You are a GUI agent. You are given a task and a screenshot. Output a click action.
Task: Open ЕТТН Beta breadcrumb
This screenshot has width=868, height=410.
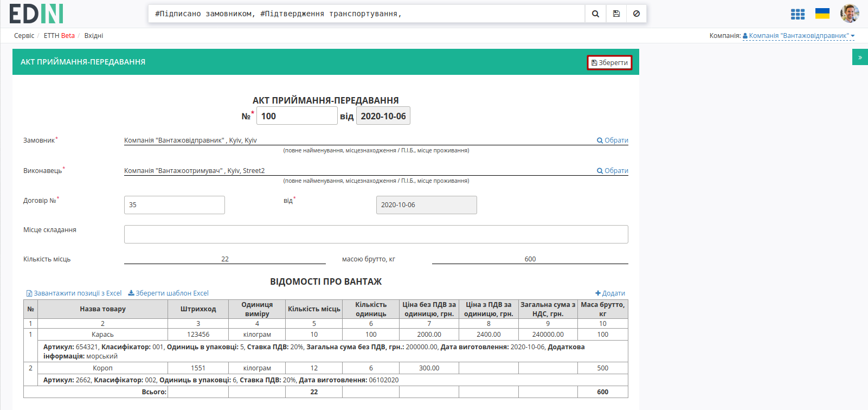point(59,36)
